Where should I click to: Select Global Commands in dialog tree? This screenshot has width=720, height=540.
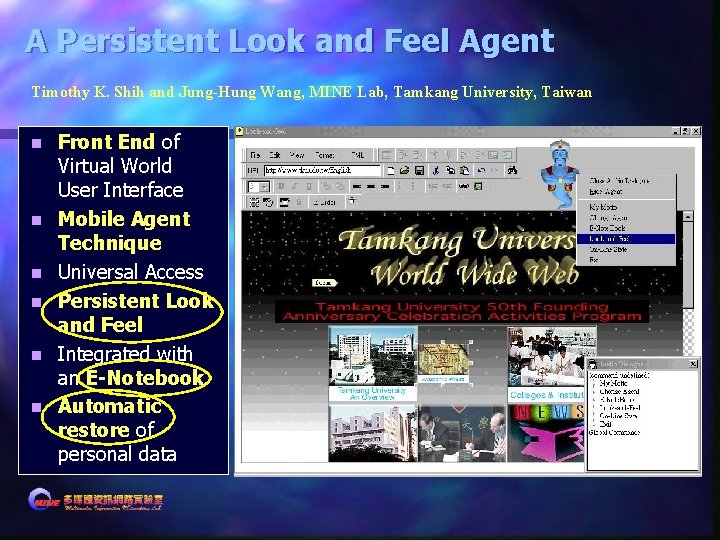point(614,433)
